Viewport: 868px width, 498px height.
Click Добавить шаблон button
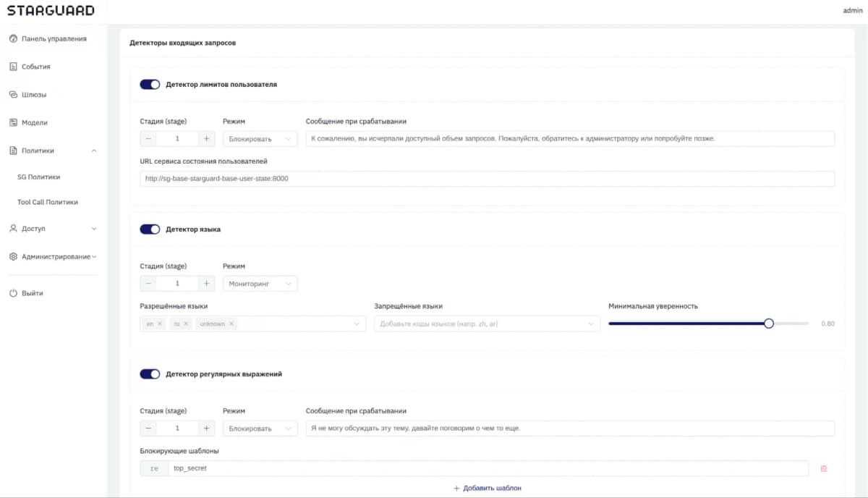coord(487,488)
